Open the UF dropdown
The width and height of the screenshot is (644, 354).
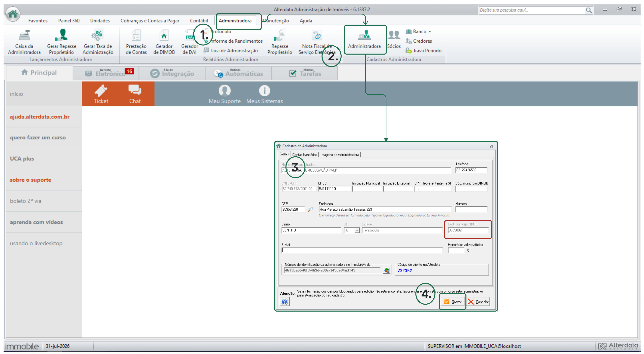[x=357, y=230]
